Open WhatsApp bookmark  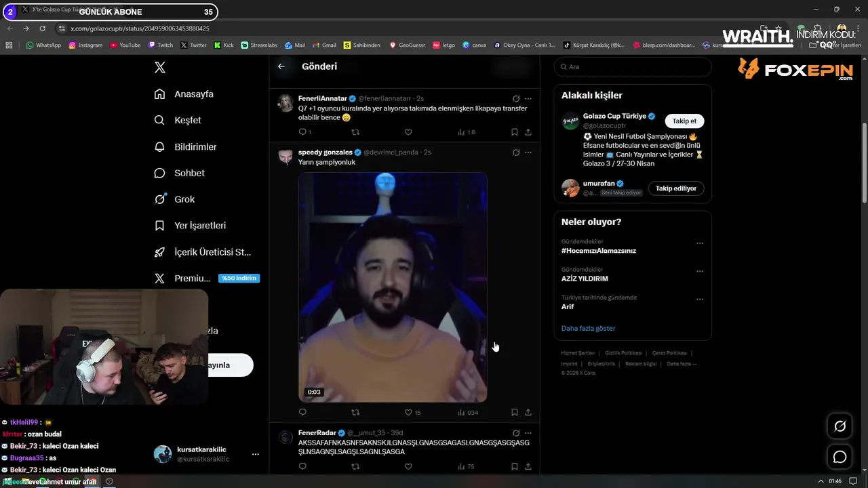[43, 45]
